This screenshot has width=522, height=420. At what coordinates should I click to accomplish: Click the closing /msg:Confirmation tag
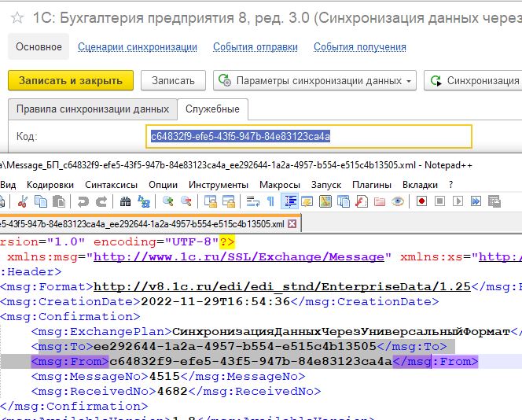coord(74,406)
